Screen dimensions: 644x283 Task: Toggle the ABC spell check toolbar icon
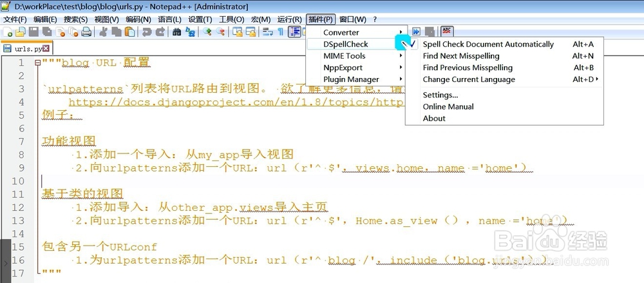pos(447,31)
